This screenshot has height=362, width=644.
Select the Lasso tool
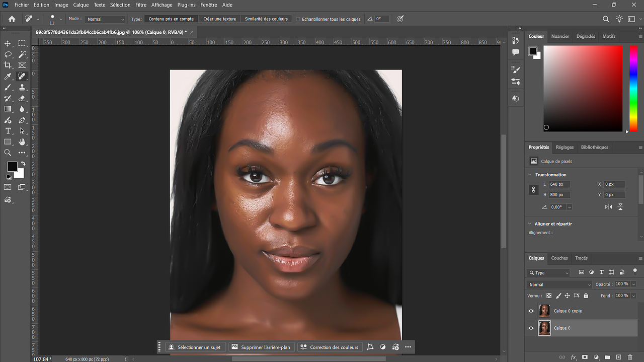point(8,54)
